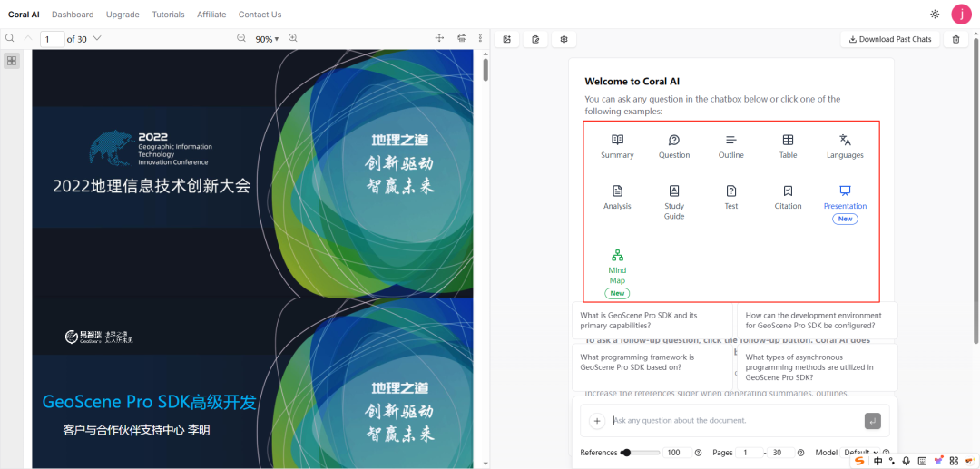The height and width of the screenshot is (469, 980).
Task: Toggle the page thumbnails sidebar
Action: (12, 61)
